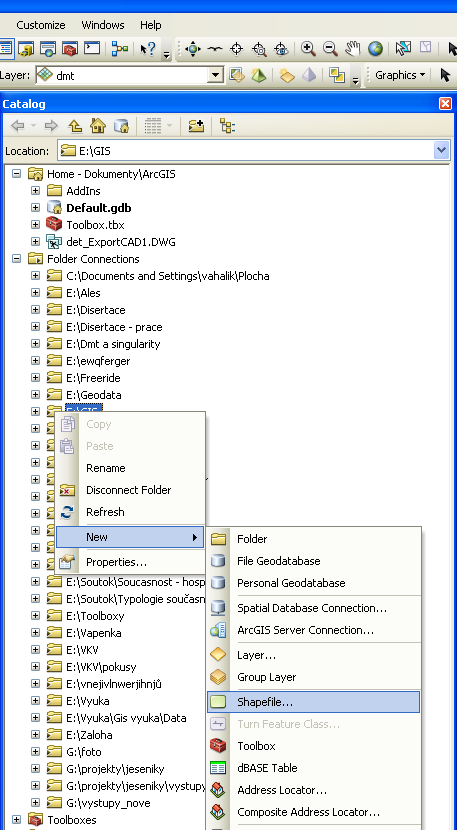Select the Pan hand tool
The width and height of the screenshot is (457, 830).
pos(353,49)
